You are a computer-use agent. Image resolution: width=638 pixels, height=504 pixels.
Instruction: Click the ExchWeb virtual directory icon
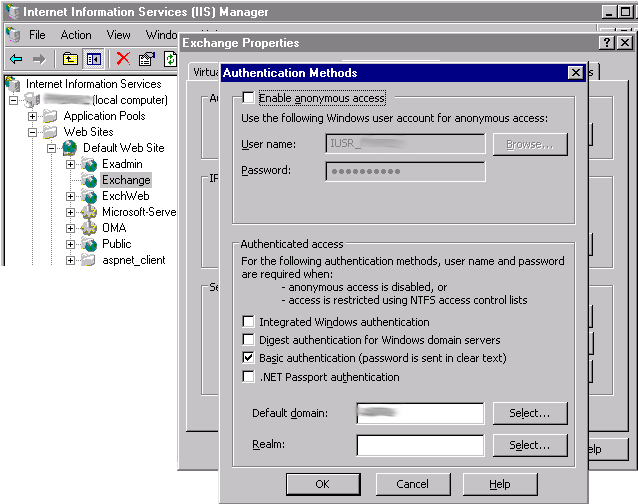click(89, 196)
